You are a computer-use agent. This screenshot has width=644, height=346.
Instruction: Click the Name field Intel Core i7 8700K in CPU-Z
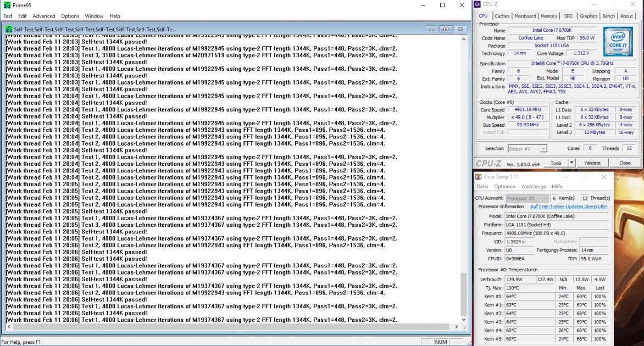pyautogui.click(x=552, y=30)
